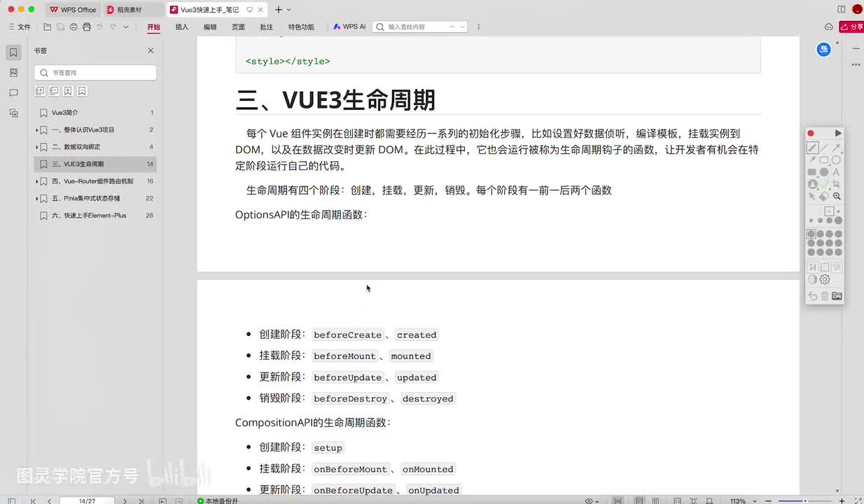Click the open-folder icon in quick toolbar
The height and width of the screenshot is (504, 864).
48,27
